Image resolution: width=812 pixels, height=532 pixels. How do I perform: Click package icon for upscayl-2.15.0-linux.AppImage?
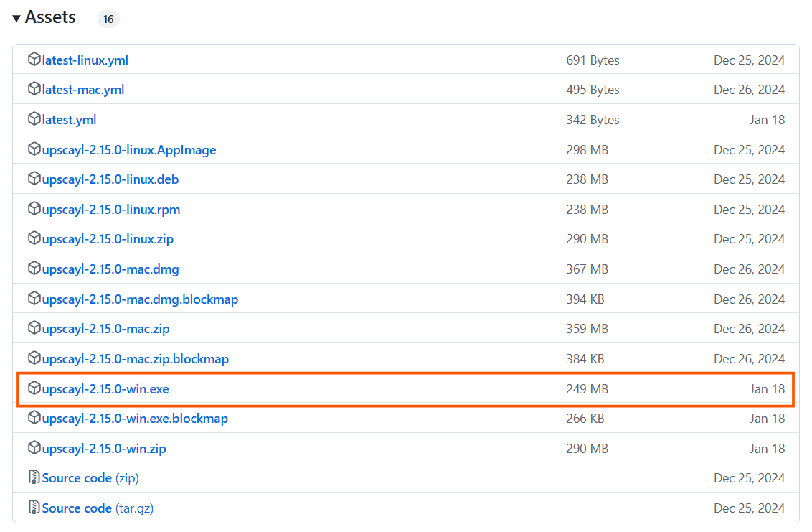[34, 149]
